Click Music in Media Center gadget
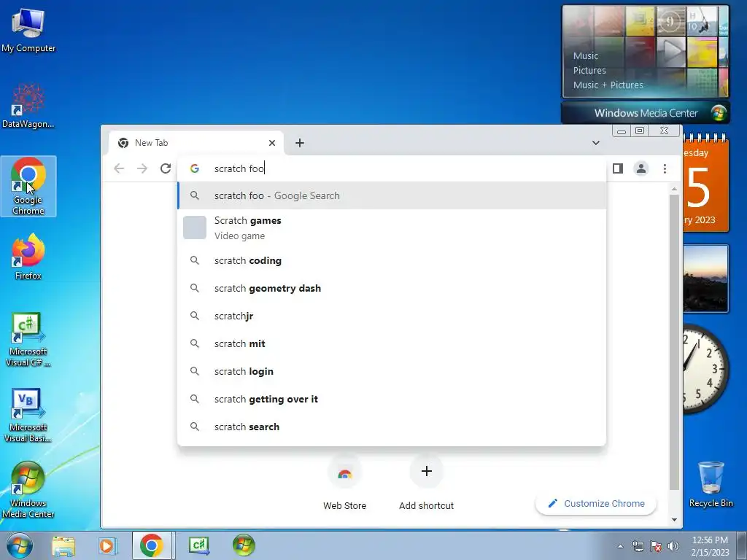This screenshot has height=560, width=747. point(586,55)
